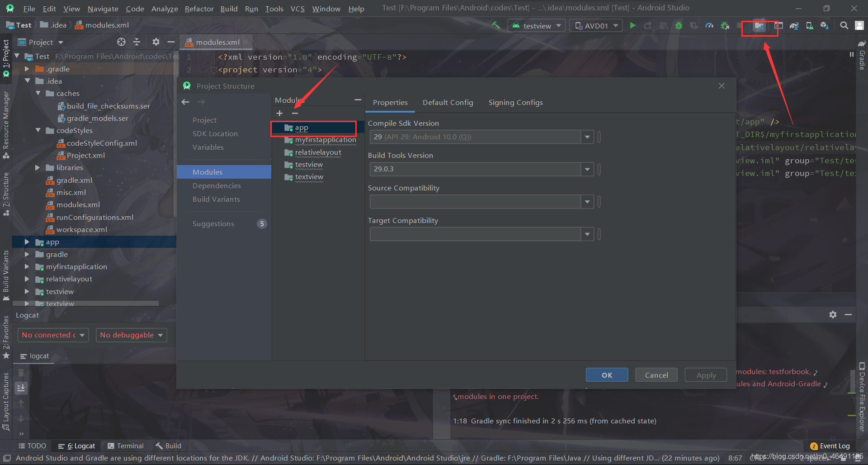Screen dimensions: 868x465
Task: Expand the libraries folder
Action: click(x=38, y=167)
